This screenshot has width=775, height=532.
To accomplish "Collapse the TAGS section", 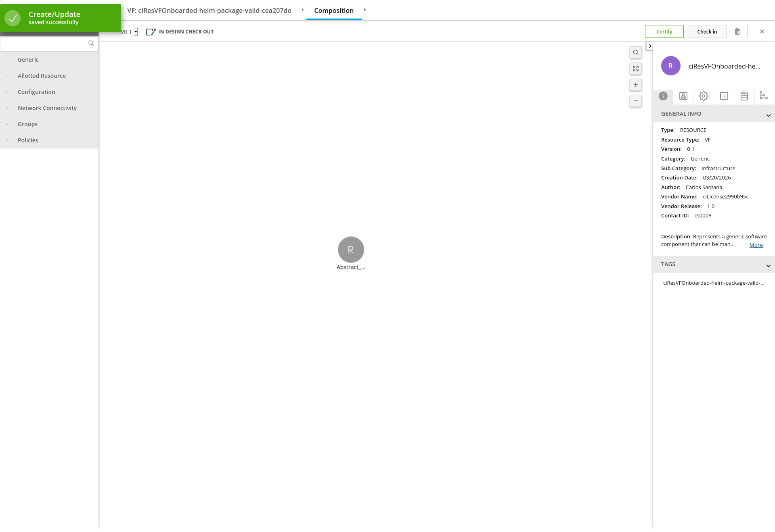I will 768,265.
